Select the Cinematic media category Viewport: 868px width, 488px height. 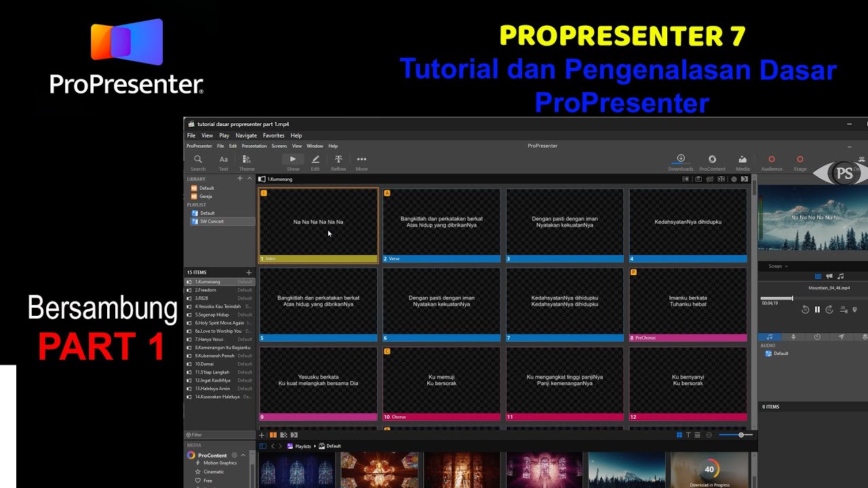[x=214, y=472]
